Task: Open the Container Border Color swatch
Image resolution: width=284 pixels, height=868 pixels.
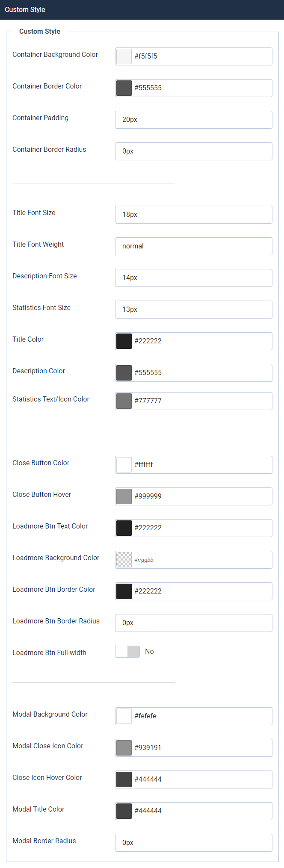Action: point(124,88)
